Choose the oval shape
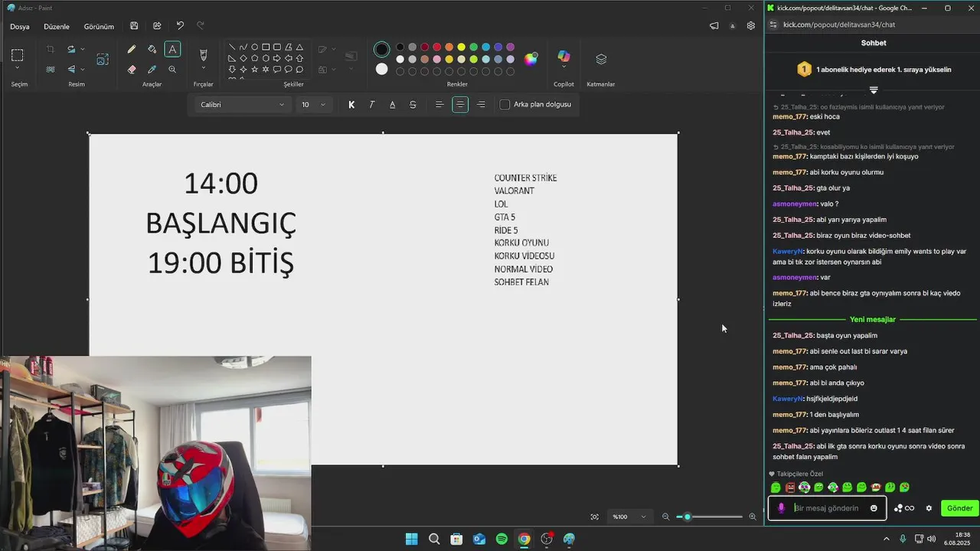Screen dimensions: 980x551 [x=255, y=47]
